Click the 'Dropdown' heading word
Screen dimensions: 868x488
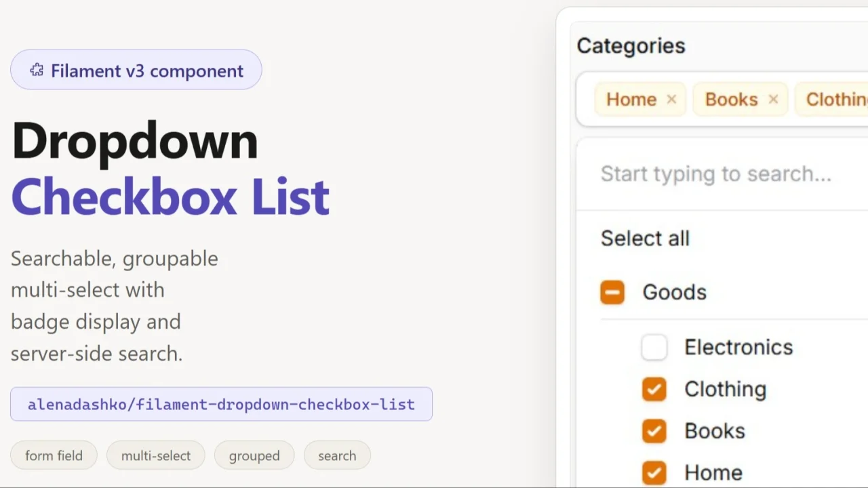[135, 142]
